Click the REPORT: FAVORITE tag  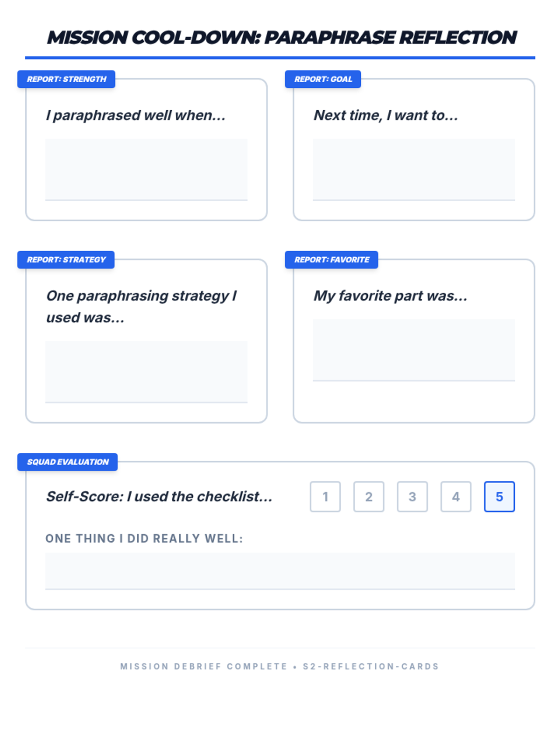coord(331,260)
